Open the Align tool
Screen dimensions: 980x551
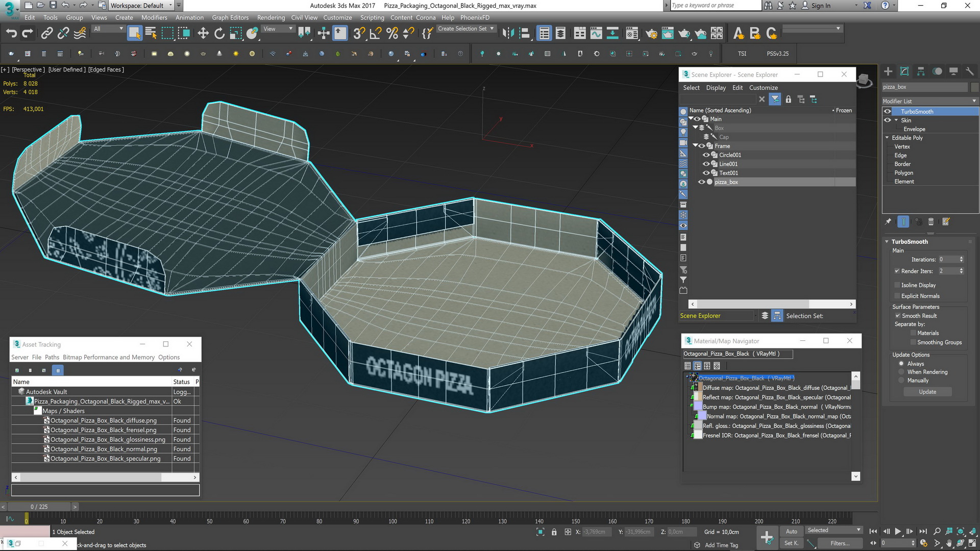point(524,34)
